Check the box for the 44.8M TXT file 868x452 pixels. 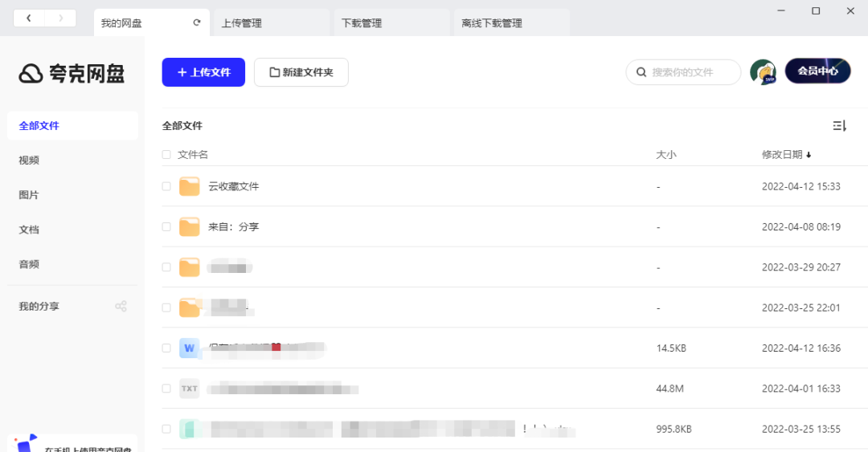point(166,389)
